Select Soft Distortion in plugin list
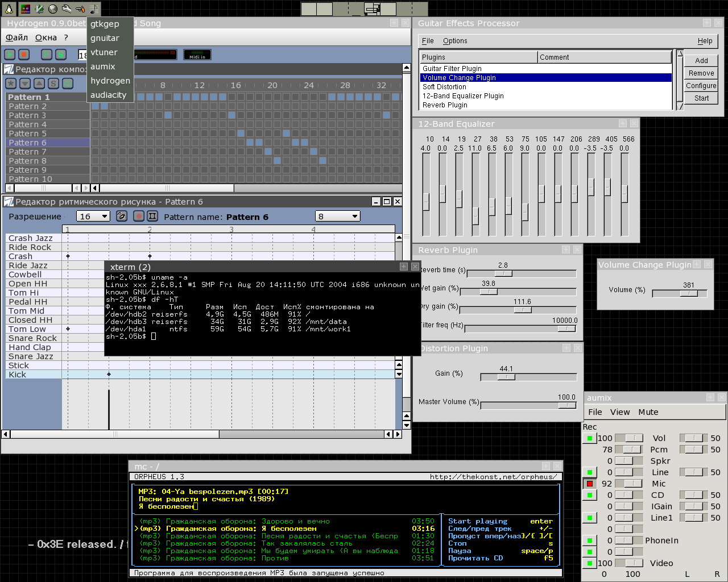 (x=546, y=87)
